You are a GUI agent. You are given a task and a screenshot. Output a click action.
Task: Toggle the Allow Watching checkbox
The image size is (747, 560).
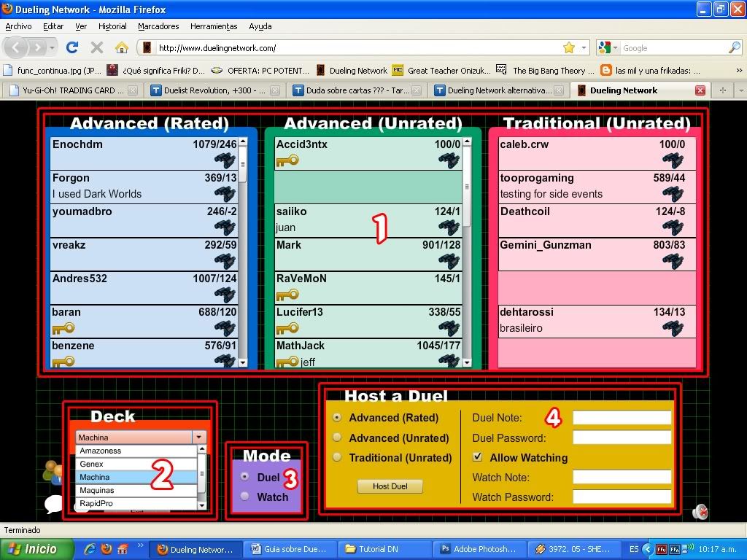pyautogui.click(x=477, y=457)
